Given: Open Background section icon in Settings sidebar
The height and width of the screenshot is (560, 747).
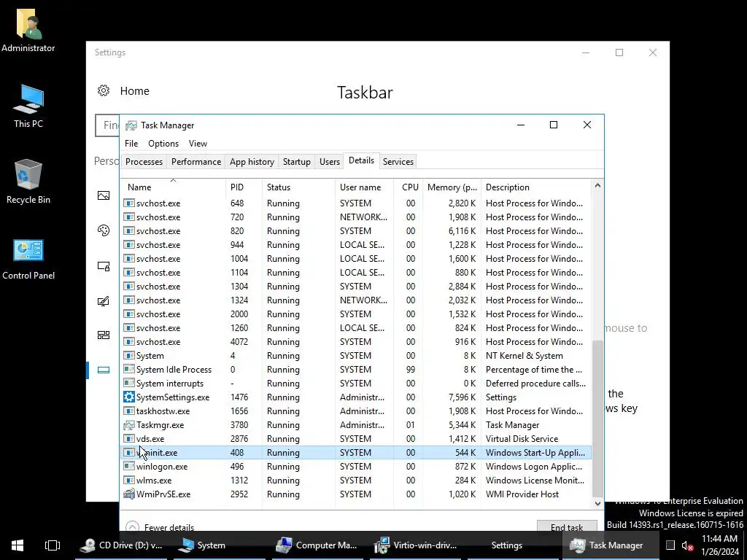Looking at the screenshot, I should tap(104, 195).
